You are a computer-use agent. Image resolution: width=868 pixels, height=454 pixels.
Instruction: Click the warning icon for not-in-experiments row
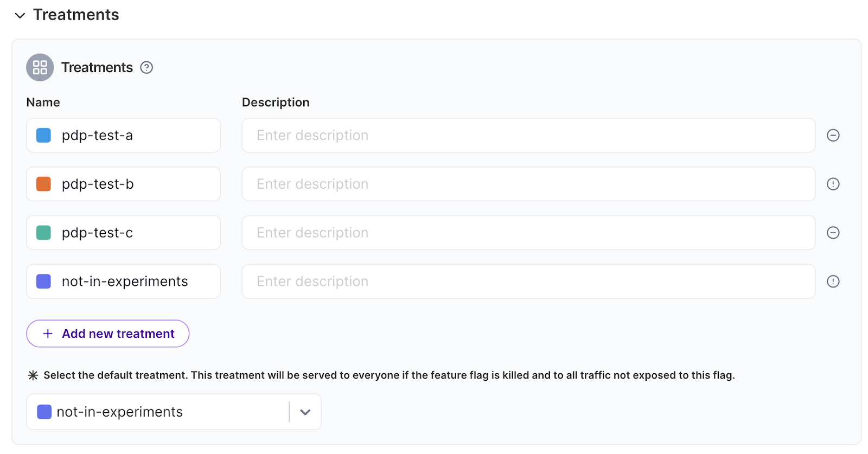[833, 282]
